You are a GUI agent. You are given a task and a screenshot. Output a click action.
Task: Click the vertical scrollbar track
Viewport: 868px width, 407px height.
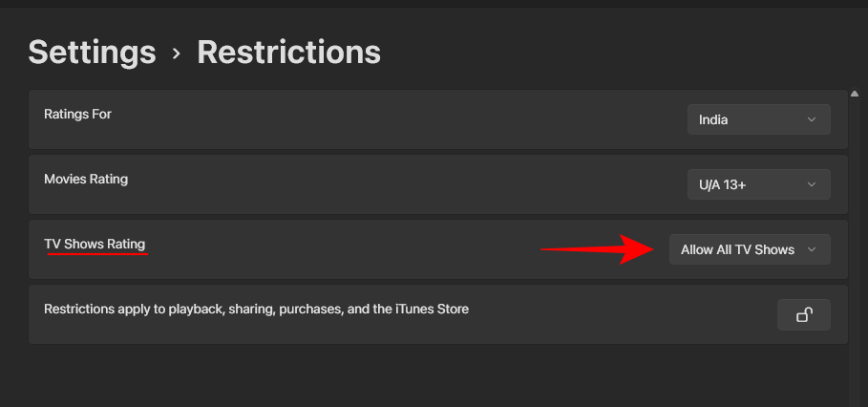854,239
